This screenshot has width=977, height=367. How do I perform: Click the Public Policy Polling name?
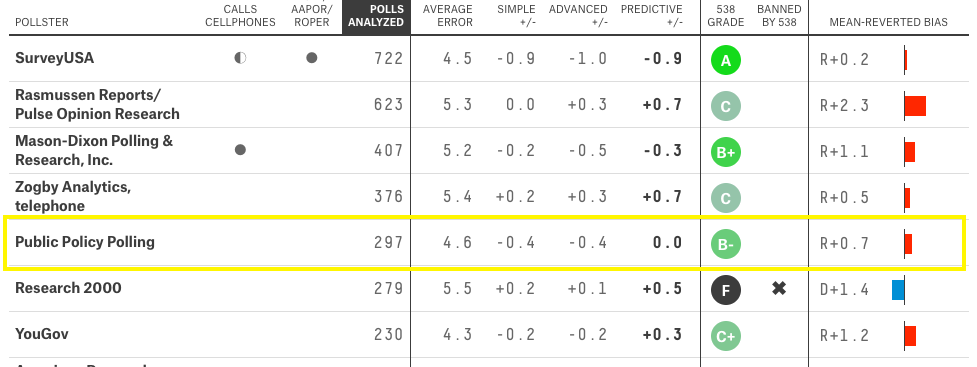pyautogui.click(x=85, y=242)
